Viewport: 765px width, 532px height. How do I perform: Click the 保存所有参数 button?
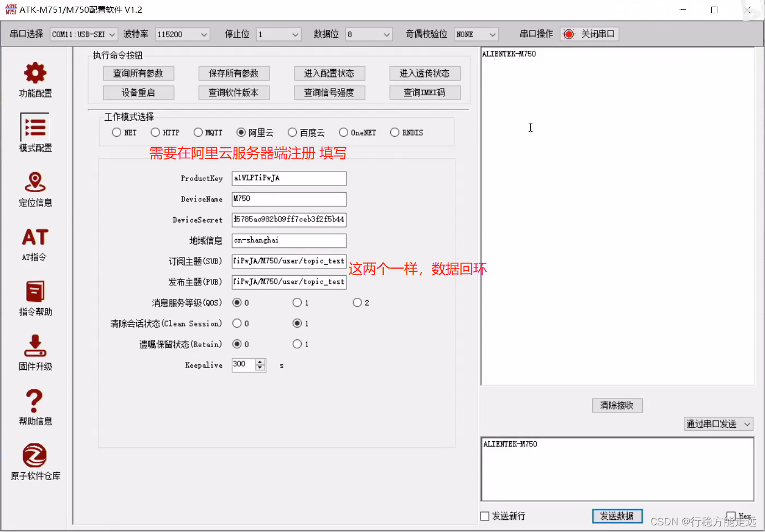(234, 73)
